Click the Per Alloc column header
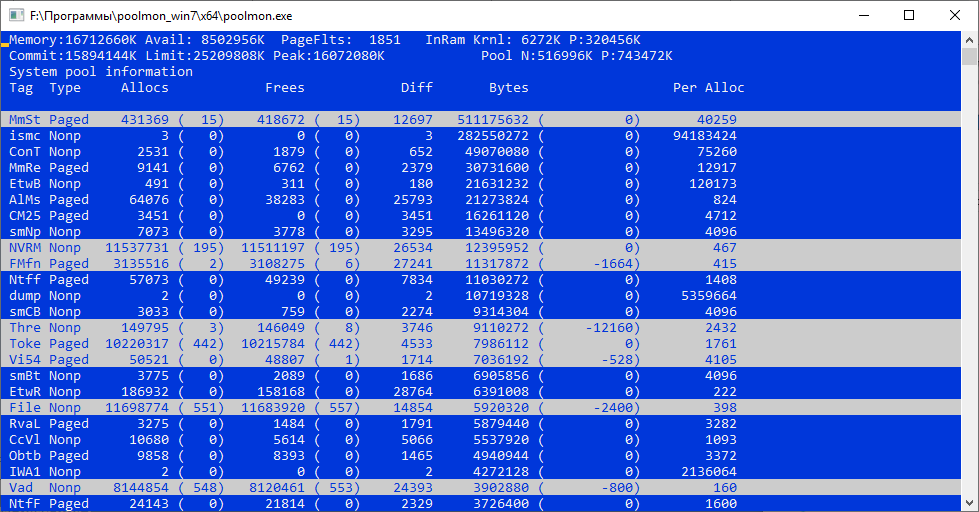This screenshot has width=979, height=512. point(708,88)
